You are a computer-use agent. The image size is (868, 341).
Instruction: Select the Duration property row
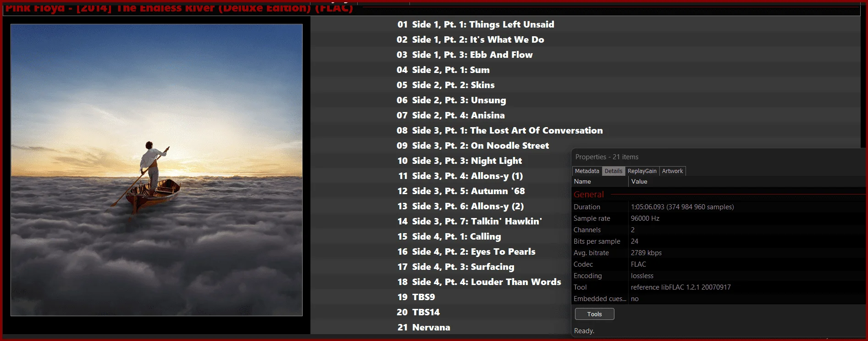coord(719,207)
